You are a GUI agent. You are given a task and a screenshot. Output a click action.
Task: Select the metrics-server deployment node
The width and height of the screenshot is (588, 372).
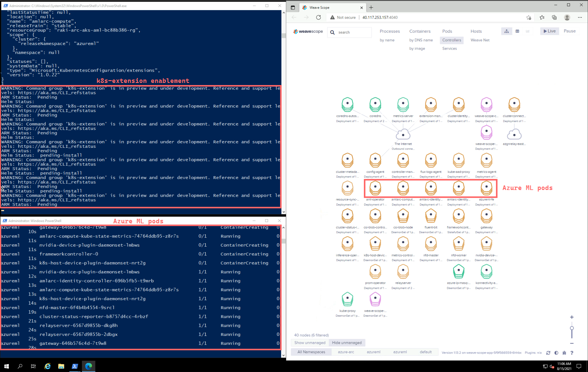coord(403,105)
